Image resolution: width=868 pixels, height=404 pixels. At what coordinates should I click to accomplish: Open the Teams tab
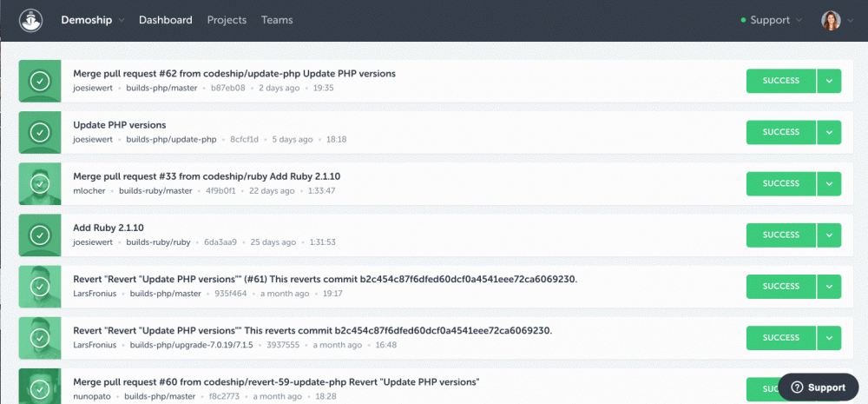click(277, 20)
